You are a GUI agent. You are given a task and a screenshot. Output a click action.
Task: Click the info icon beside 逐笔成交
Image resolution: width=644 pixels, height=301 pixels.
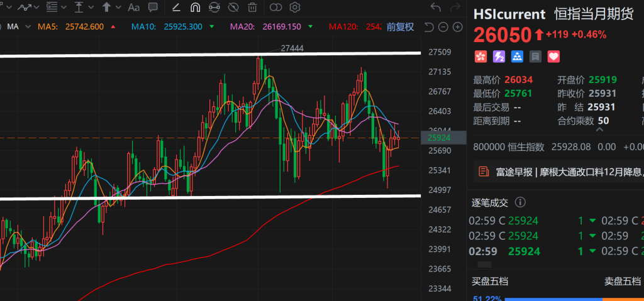coord(520,202)
